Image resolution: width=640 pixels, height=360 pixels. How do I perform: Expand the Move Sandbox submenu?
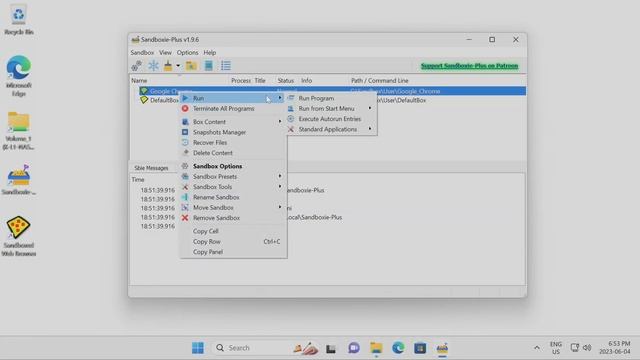233,207
